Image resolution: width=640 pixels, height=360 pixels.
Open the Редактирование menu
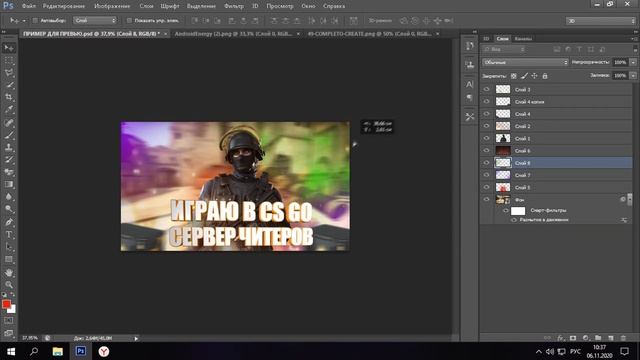click(64, 6)
